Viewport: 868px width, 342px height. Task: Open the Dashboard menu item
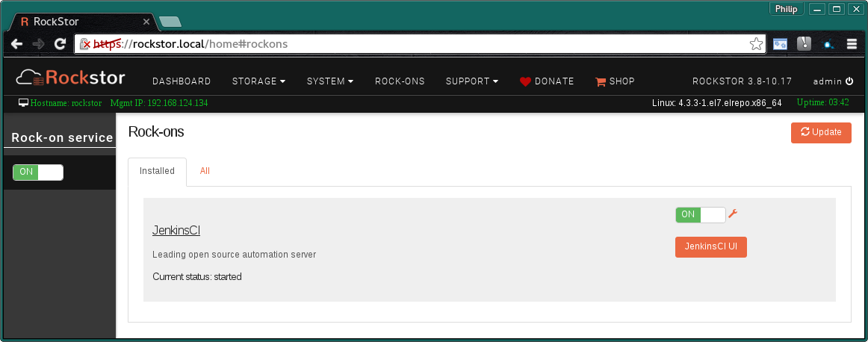point(182,81)
